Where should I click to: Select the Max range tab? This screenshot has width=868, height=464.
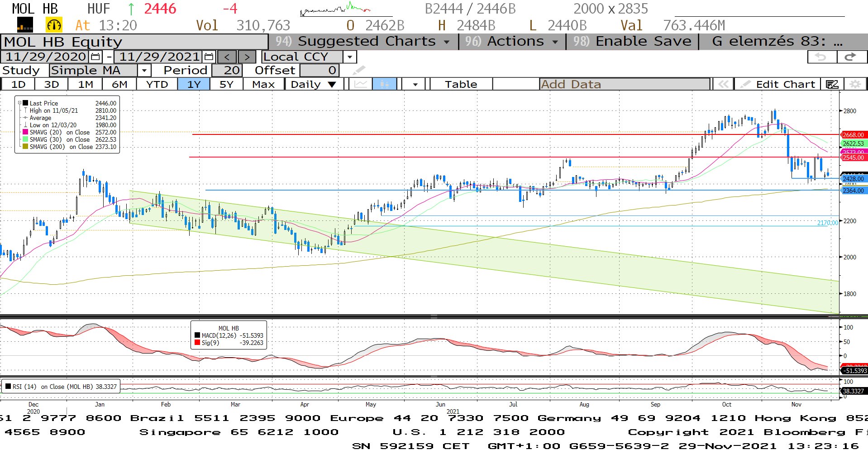[x=263, y=84]
